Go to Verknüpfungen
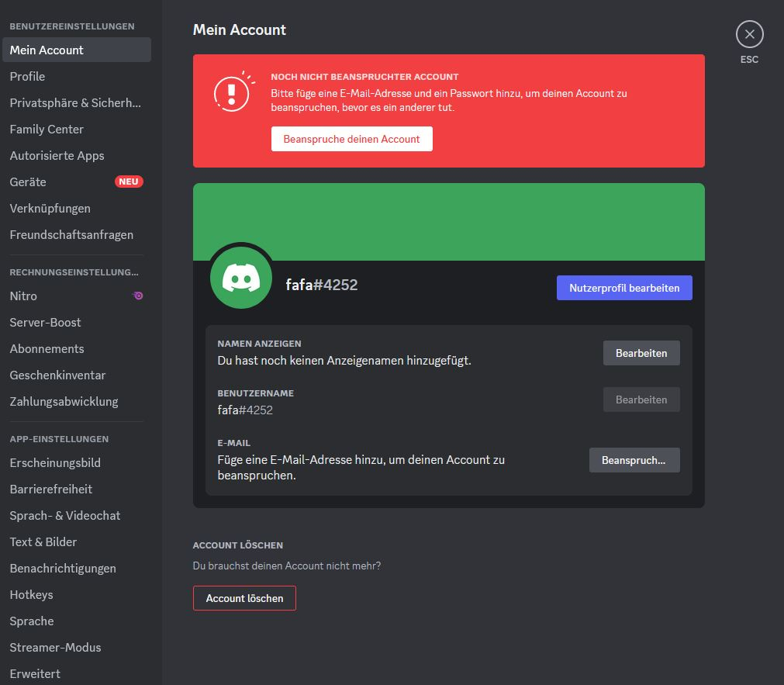This screenshot has width=784, height=685. point(77,208)
